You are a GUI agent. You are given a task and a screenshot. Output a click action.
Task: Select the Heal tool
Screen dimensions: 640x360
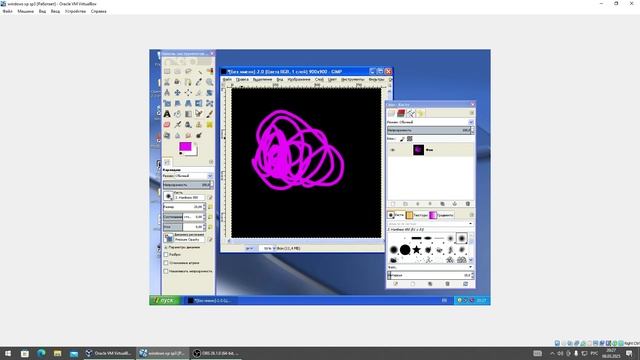[x=209, y=124]
